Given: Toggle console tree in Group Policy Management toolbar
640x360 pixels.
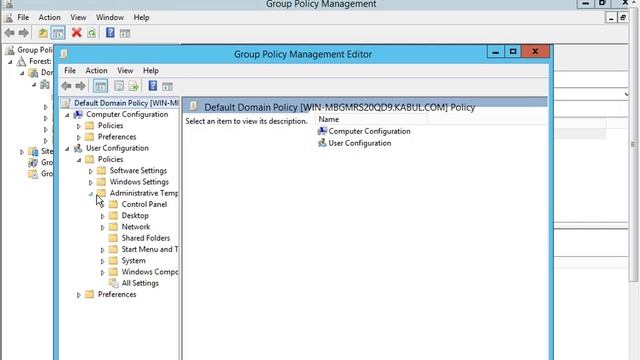Looking at the screenshot, I should coord(58,33).
